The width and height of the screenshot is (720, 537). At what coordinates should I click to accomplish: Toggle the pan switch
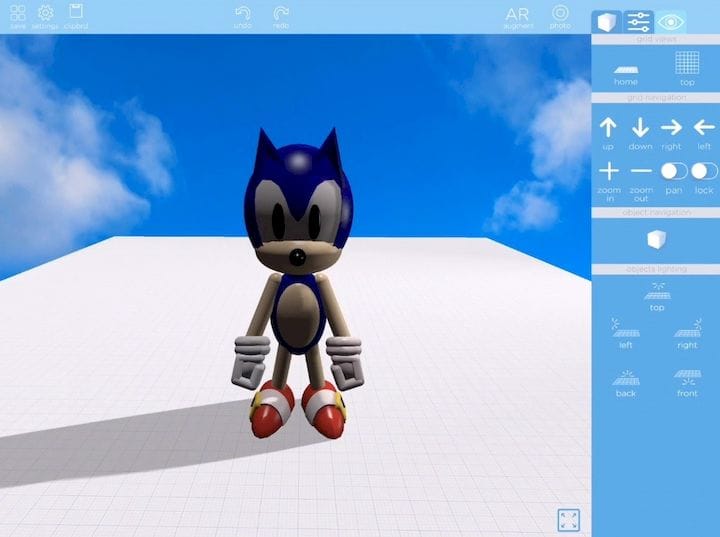[674, 171]
